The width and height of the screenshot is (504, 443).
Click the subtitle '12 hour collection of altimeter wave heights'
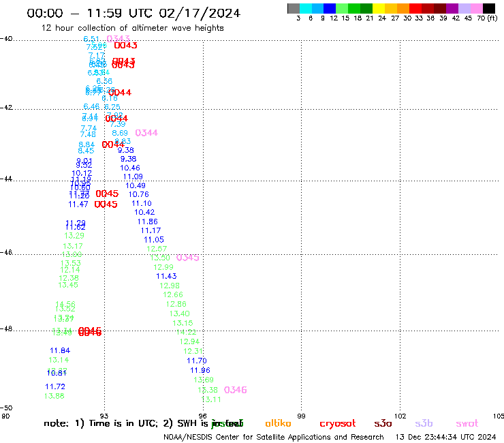132,28
